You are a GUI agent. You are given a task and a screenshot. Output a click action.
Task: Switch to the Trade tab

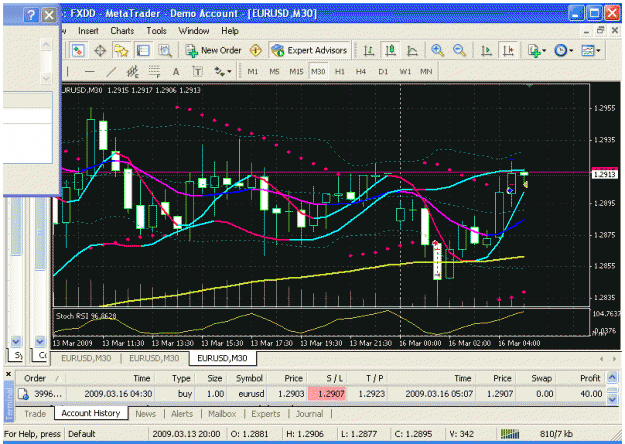tap(35, 414)
